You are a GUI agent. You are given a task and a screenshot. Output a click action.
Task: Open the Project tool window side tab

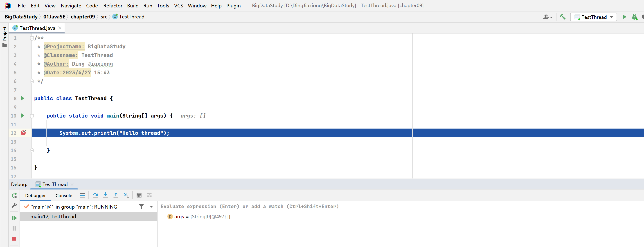pos(5,33)
